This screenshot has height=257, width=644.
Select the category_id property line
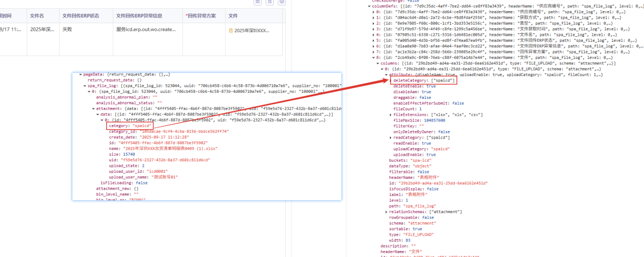click(x=169, y=131)
